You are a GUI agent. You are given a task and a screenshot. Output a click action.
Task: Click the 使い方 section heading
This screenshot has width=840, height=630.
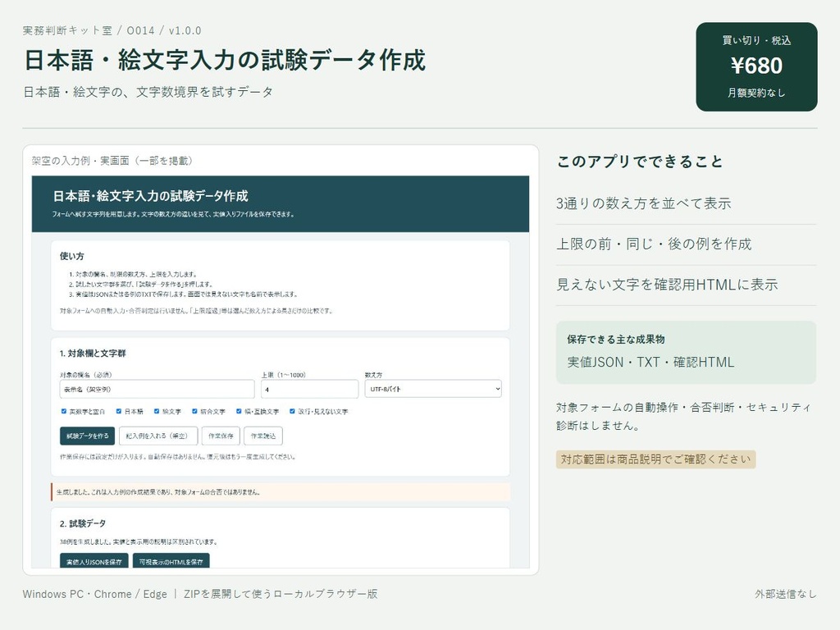coord(72,256)
